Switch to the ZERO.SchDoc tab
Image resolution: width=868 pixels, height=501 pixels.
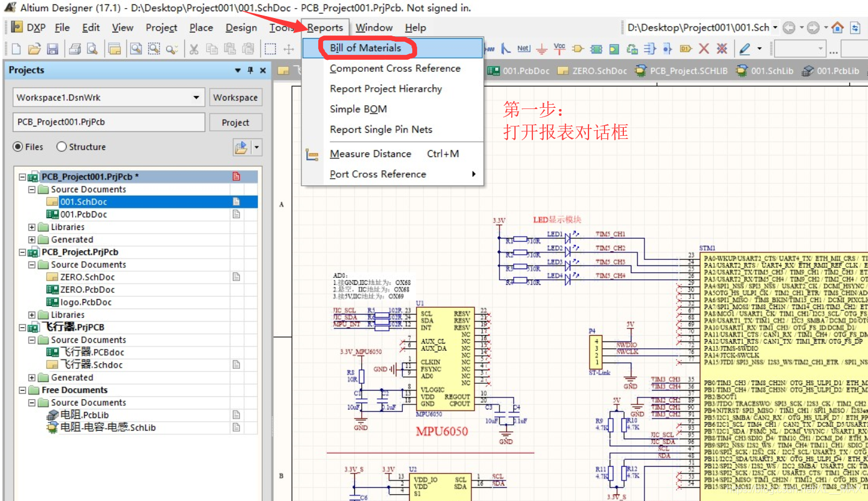[x=593, y=71]
